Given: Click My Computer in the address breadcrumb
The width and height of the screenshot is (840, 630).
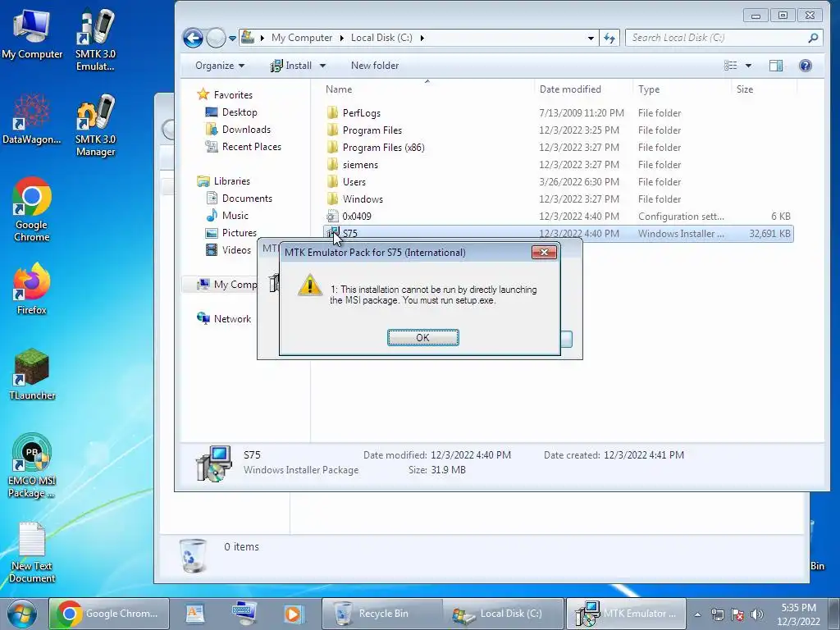Looking at the screenshot, I should tap(302, 38).
